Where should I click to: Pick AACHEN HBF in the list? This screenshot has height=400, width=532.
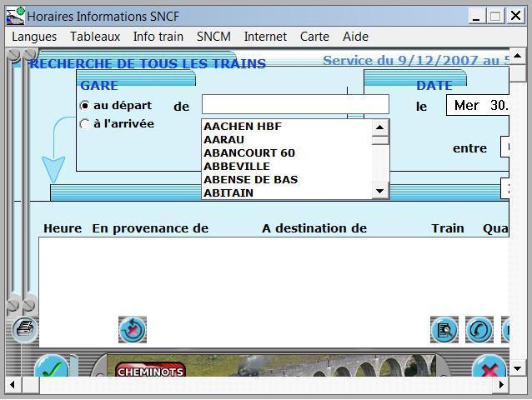(243, 127)
